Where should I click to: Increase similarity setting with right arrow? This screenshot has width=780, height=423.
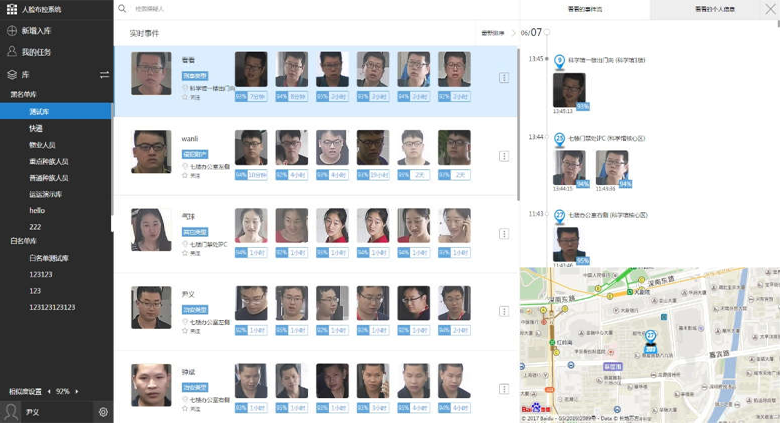(77, 391)
